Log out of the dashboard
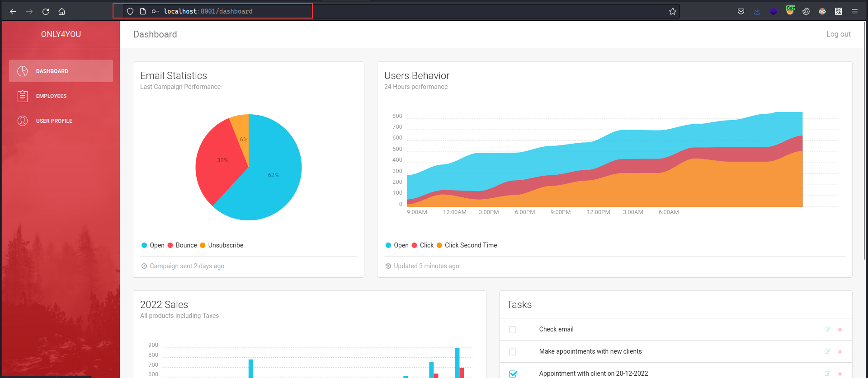 [838, 34]
